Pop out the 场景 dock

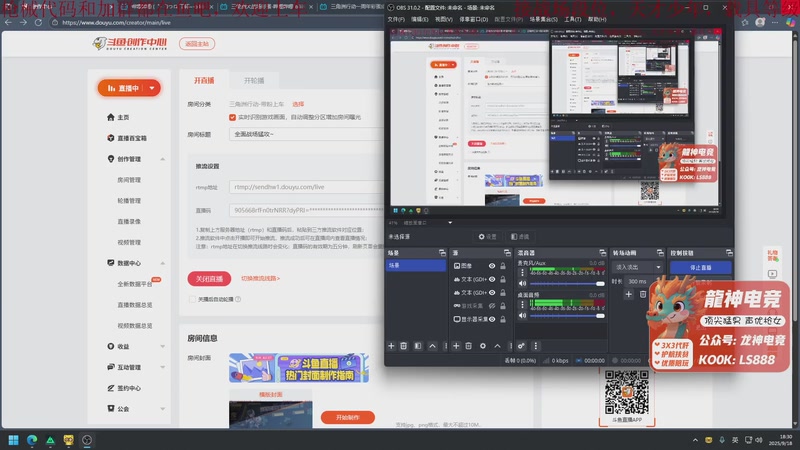tap(442, 253)
